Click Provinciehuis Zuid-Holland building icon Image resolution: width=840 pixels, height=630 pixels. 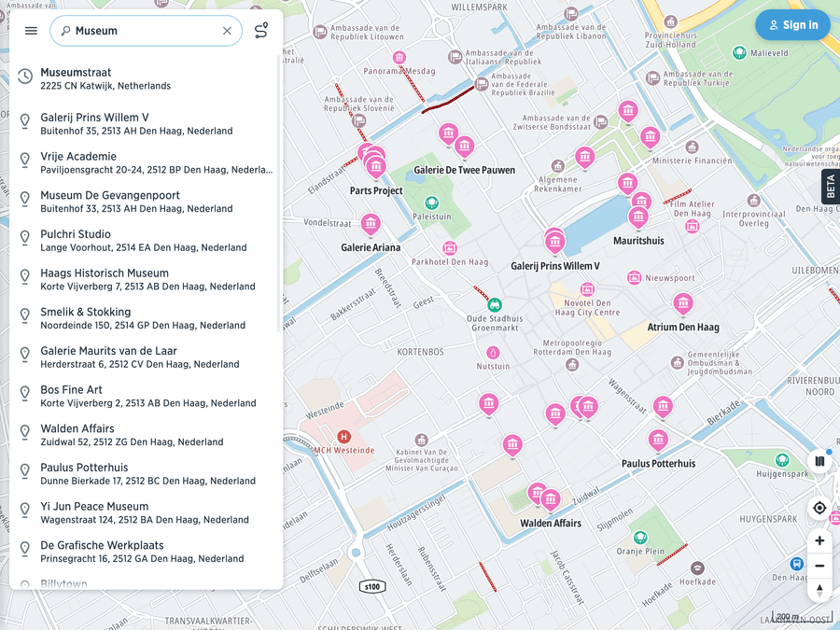point(671,22)
